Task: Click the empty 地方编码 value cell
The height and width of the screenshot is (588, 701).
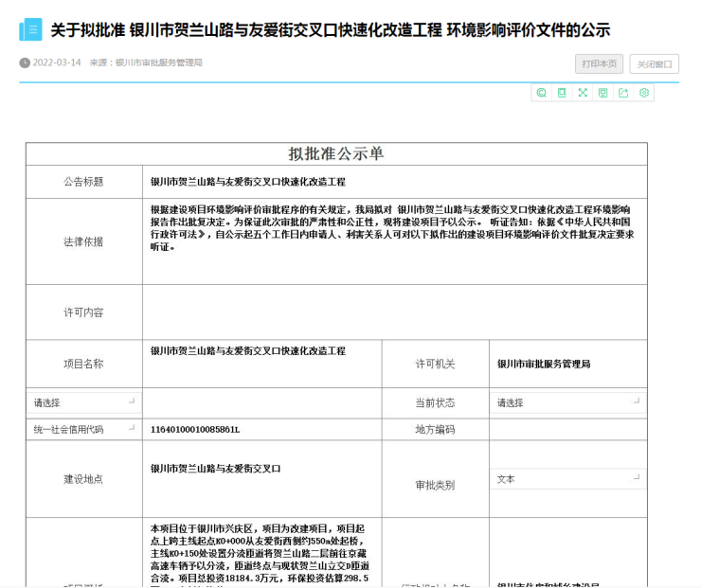Action: 566,429
